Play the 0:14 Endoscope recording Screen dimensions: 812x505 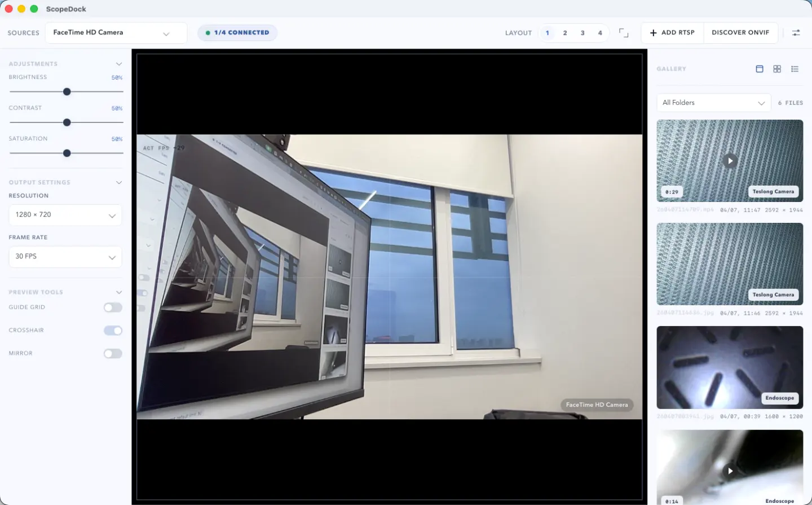click(x=730, y=470)
